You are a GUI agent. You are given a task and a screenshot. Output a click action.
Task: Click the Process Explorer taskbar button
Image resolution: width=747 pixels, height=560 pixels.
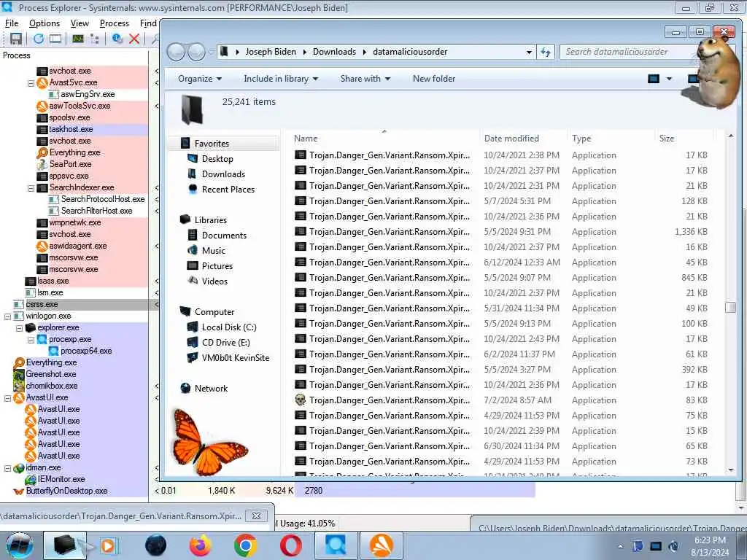[336, 545]
